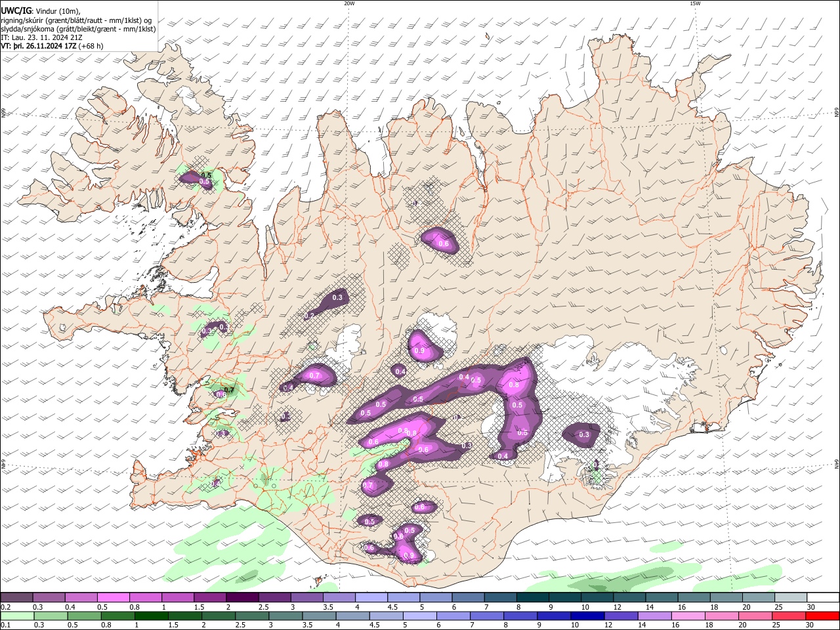The width and height of the screenshot is (840, 630).
Task: Click the palest green swatch between 0.1 and 0.3 in the rain legend
Action: tap(18, 616)
